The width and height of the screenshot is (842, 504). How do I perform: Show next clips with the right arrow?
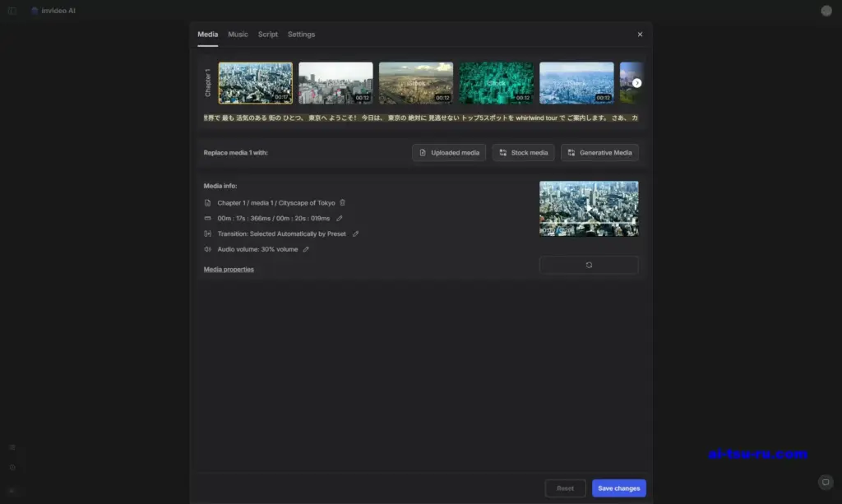[x=637, y=83]
